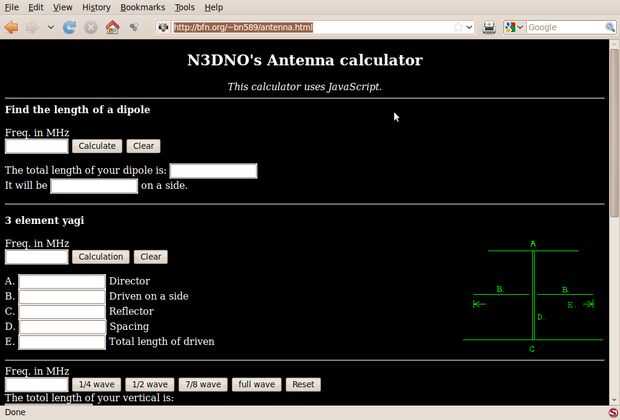
Task: Click field B for Driven on a side
Action: [x=62, y=297]
